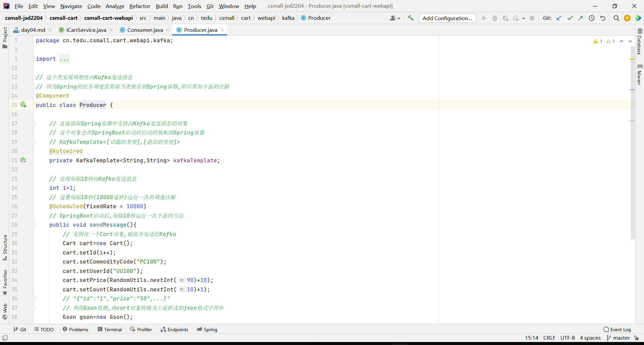
Task: Click the kafka breadcrumb folder
Action: 288,18
